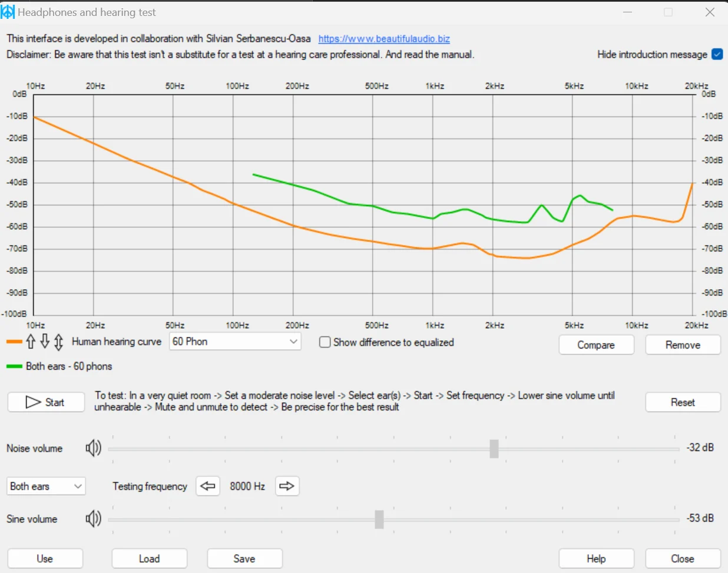Click the Load button

(x=150, y=559)
